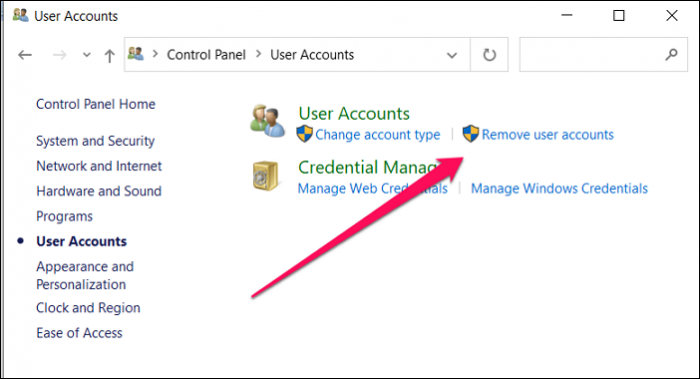Click the shield icon beside Remove user accounts
The width and height of the screenshot is (700, 379).
471,133
